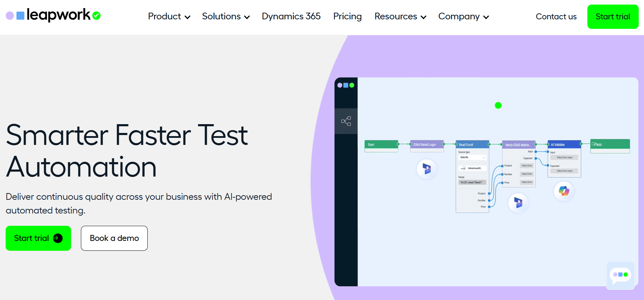644x300 pixels.
Task: Open the chat widget icon
Action: pos(620,275)
